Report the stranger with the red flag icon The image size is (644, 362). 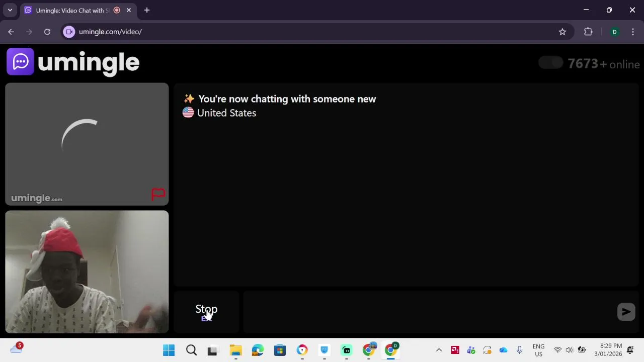click(x=158, y=194)
